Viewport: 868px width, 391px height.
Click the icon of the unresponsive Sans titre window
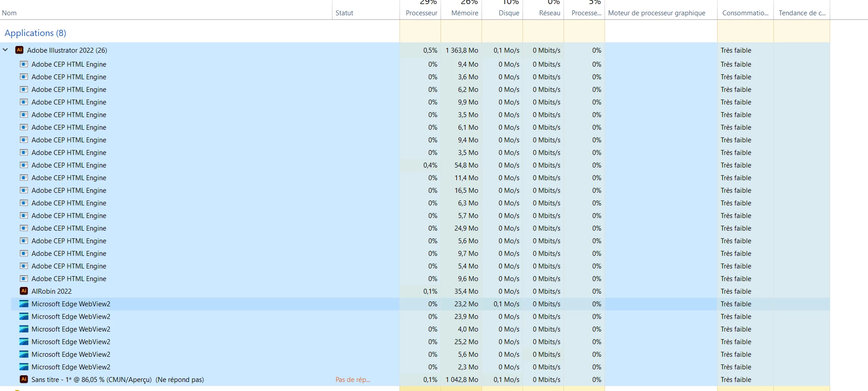tap(24, 379)
